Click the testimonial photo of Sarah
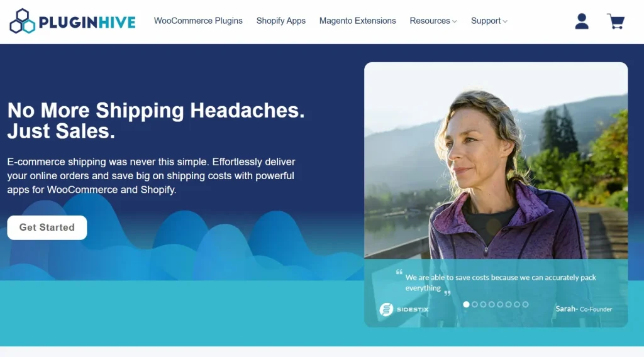This screenshot has width=644, height=357. (496, 160)
